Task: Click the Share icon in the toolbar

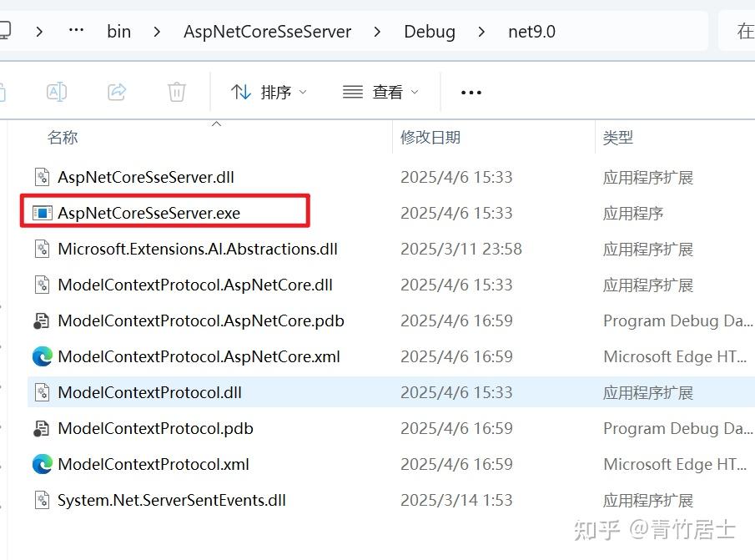Action: (x=117, y=92)
